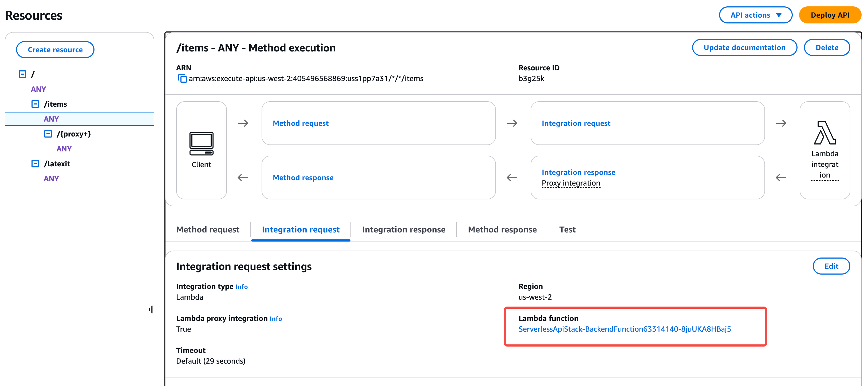Screen dimensions: 868x386
Task: Open the ServerlessApiStack Lambda function link
Action: [624, 329]
